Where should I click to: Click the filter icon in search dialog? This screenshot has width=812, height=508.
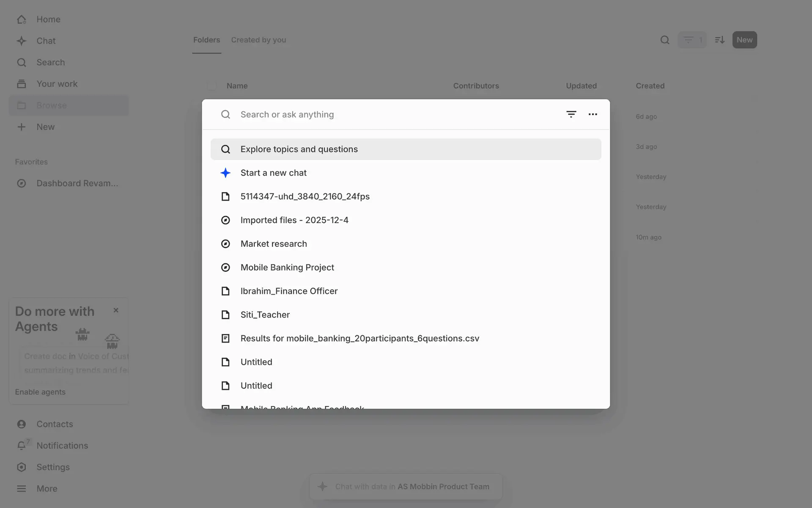(x=571, y=114)
